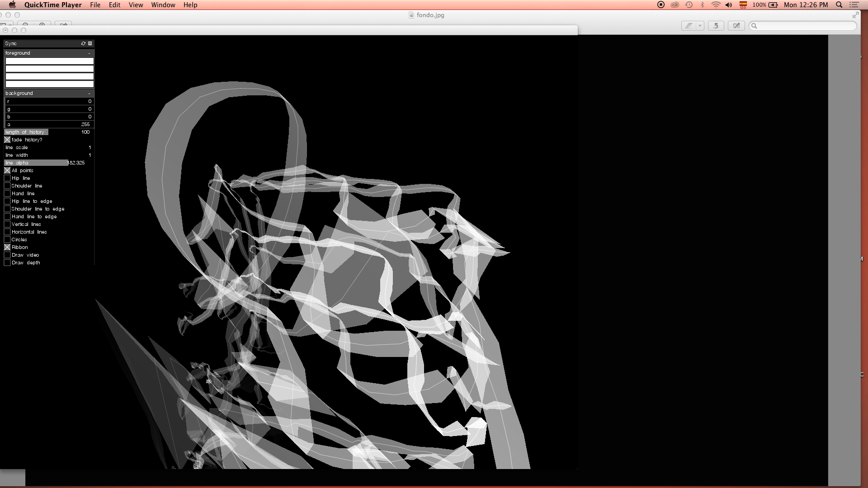The image size is (868, 488).
Task: Enable Shoulder line to edge checkbox
Action: point(7,209)
